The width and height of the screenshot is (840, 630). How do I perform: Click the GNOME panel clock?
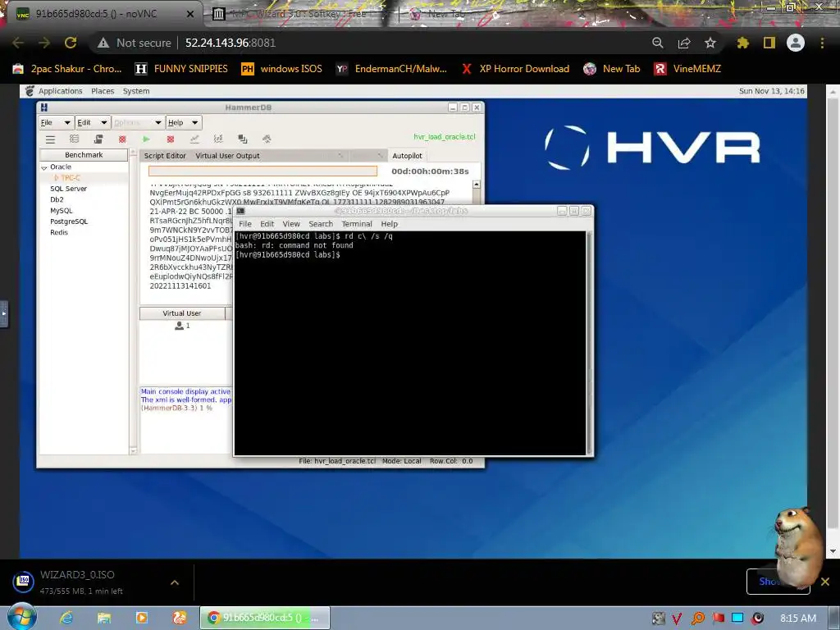pos(771,91)
